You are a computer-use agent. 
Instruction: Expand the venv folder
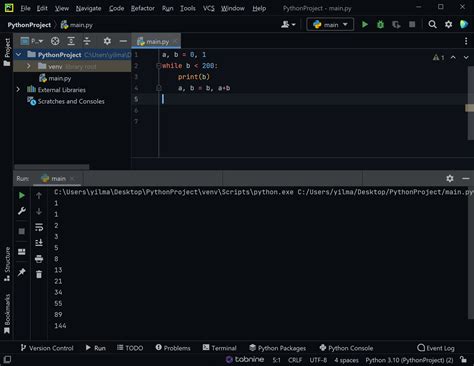[x=29, y=66]
